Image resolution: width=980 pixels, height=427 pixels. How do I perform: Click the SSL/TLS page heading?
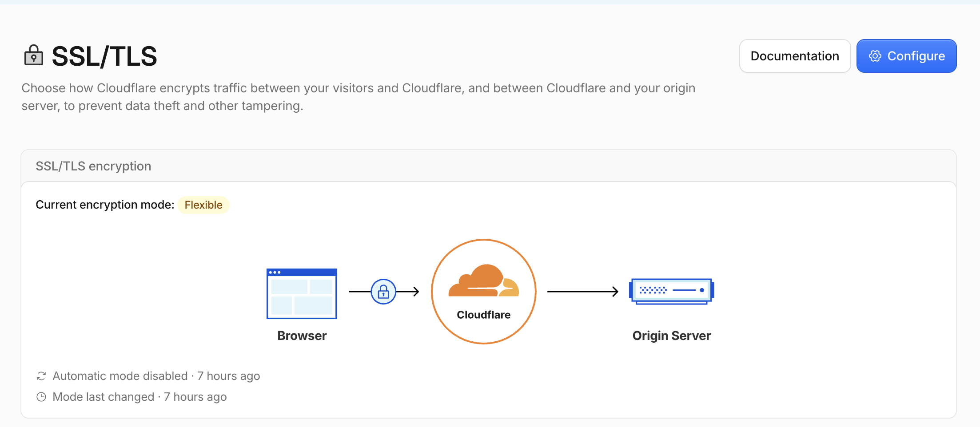coord(104,56)
